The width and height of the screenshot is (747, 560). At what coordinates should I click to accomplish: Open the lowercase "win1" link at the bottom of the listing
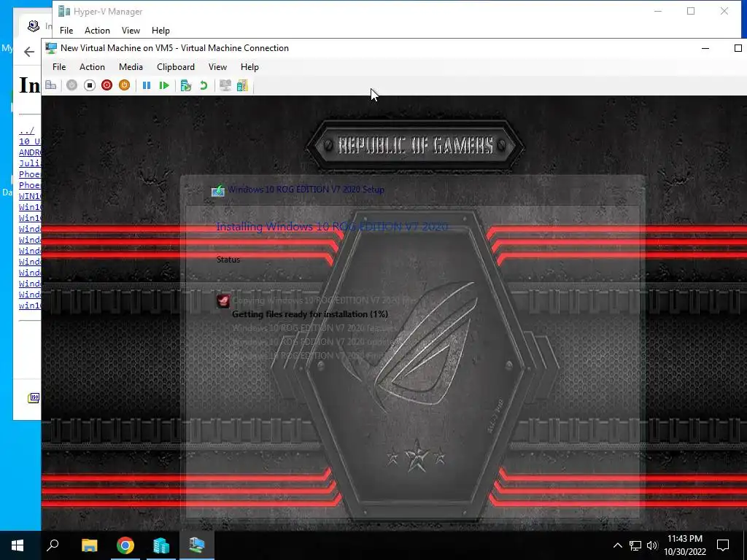(29, 306)
